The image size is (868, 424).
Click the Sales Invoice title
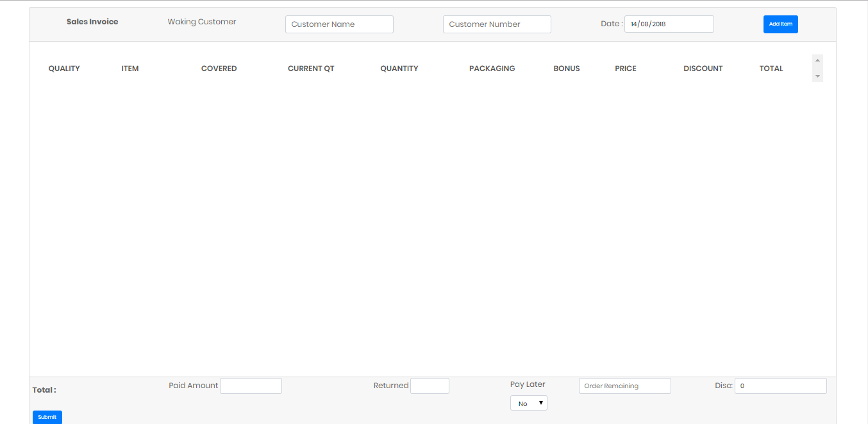(92, 22)
